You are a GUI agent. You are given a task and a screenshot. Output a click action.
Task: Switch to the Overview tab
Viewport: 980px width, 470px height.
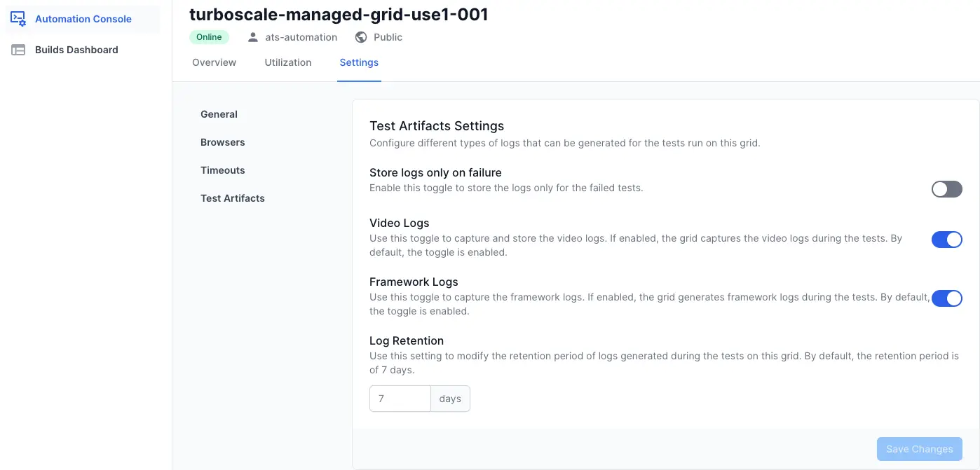coord(214,62)
